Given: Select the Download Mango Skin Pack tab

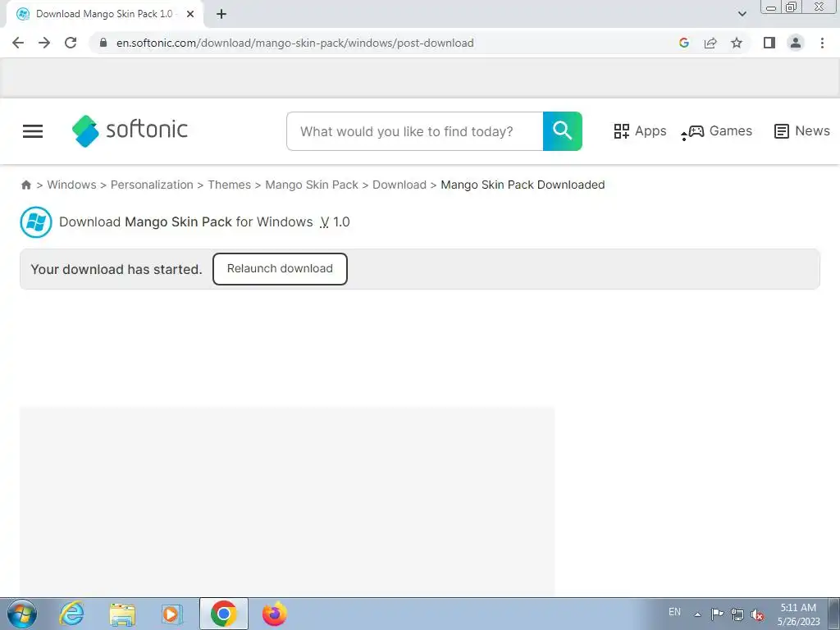Looking at the screenshot, I should [104, 14].
